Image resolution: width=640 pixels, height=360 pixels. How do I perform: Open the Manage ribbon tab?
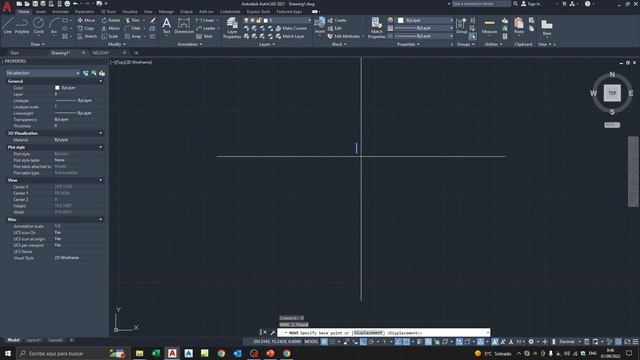click(x=166, y=12)
